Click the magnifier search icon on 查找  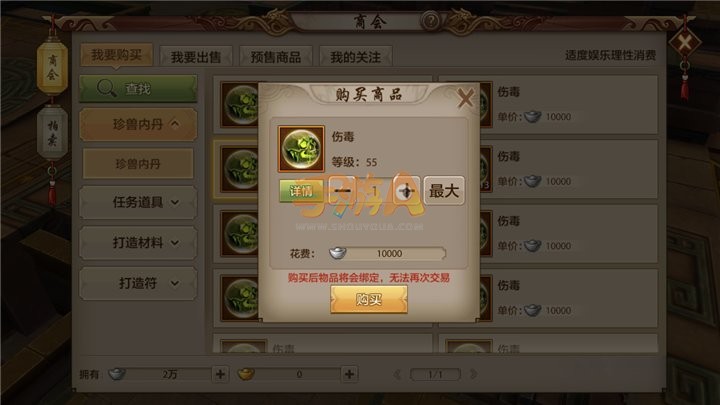point(107,88)
